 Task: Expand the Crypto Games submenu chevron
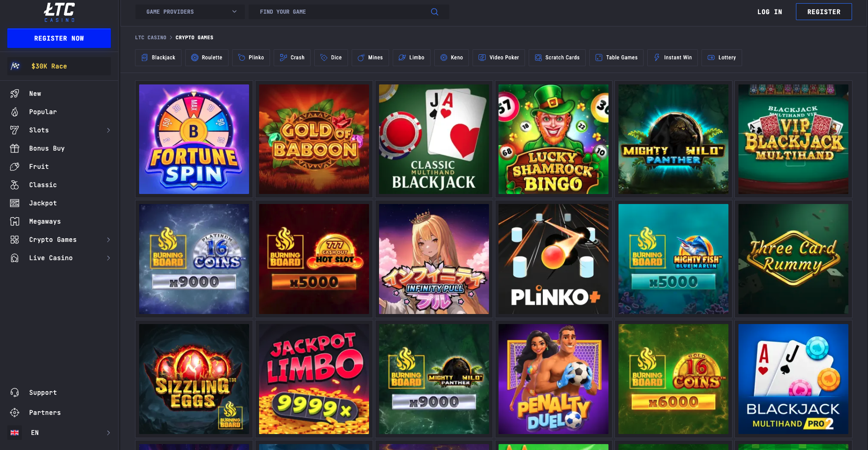(x=109, y=240)
